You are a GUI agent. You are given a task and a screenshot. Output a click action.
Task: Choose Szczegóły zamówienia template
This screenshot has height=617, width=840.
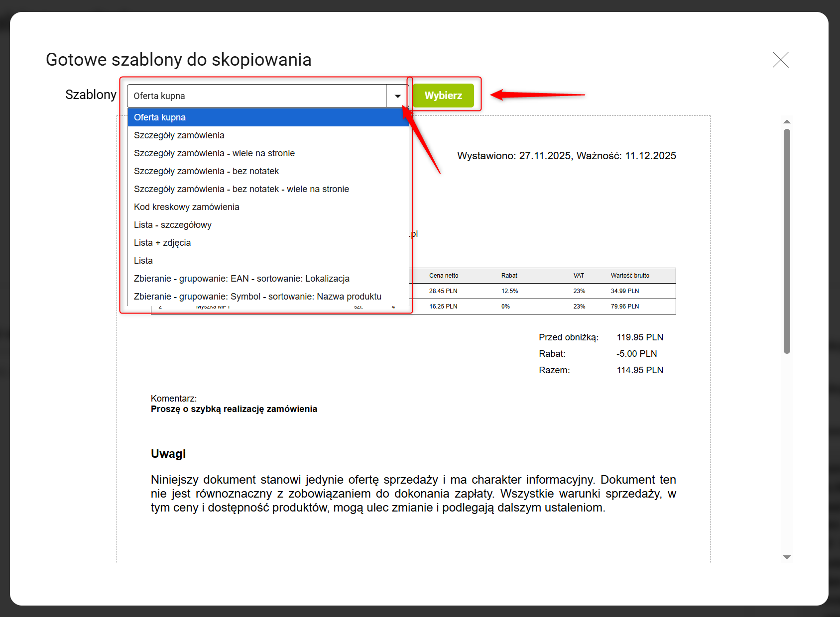tap(179, 135)
